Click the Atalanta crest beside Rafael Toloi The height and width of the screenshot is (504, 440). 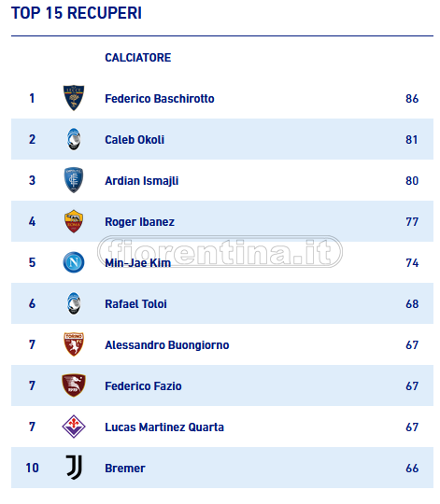click(74, 303)
